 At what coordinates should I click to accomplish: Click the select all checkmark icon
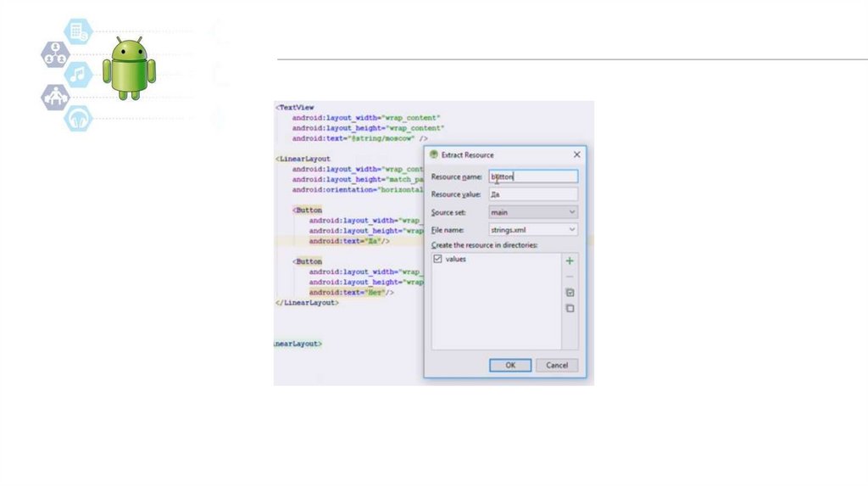coord(570,293)
